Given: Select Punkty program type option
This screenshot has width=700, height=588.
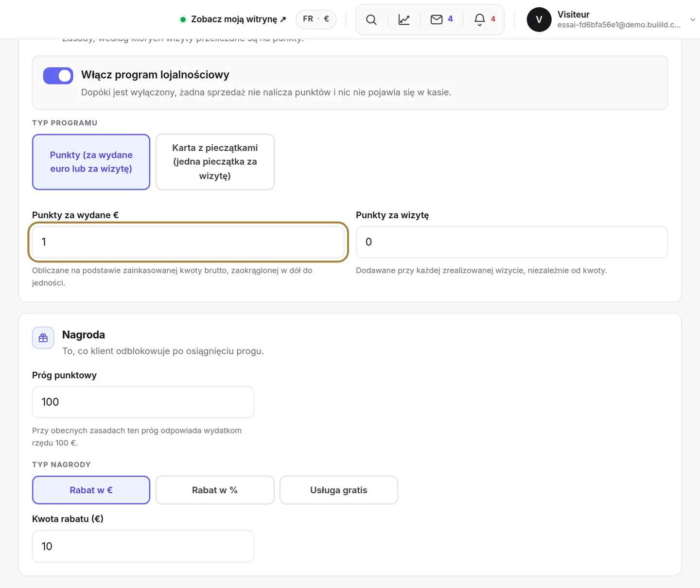Looking at the screenshot, I should coord(91,162).
